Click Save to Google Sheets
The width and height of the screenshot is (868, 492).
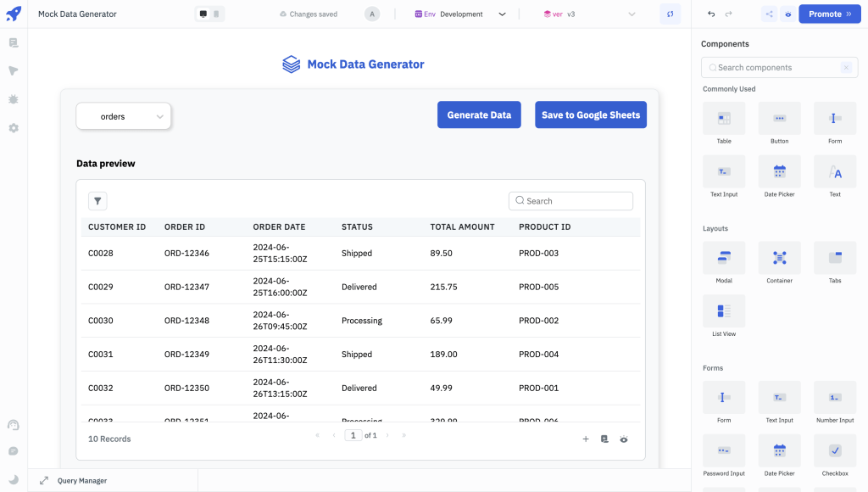(x=591, y=115)
